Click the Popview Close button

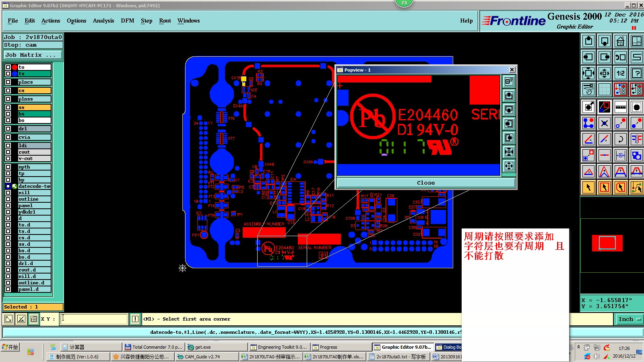tap(426, 183)
